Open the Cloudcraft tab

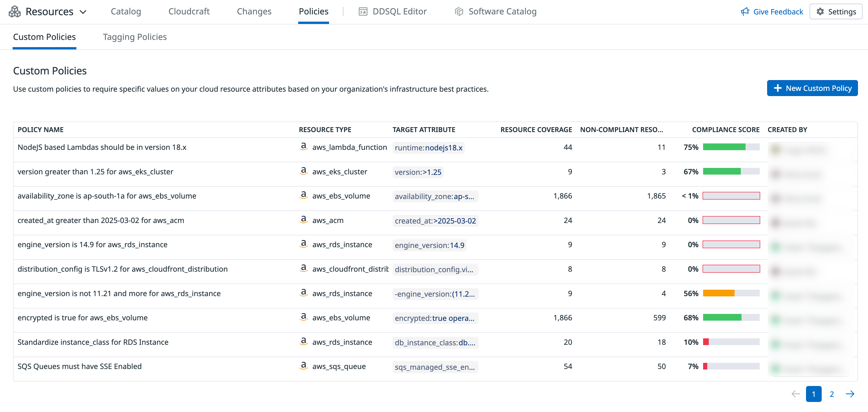coord(189,12)
